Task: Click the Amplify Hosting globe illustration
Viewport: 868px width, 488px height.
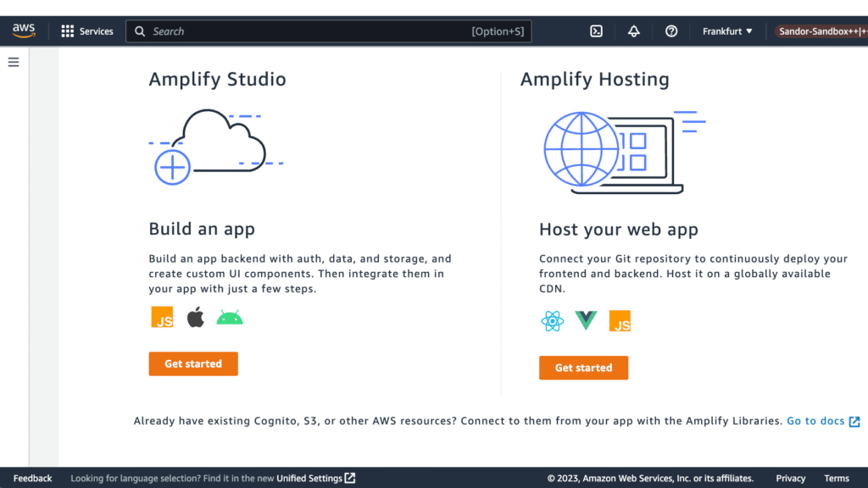Action: click(x=624, y=152)
